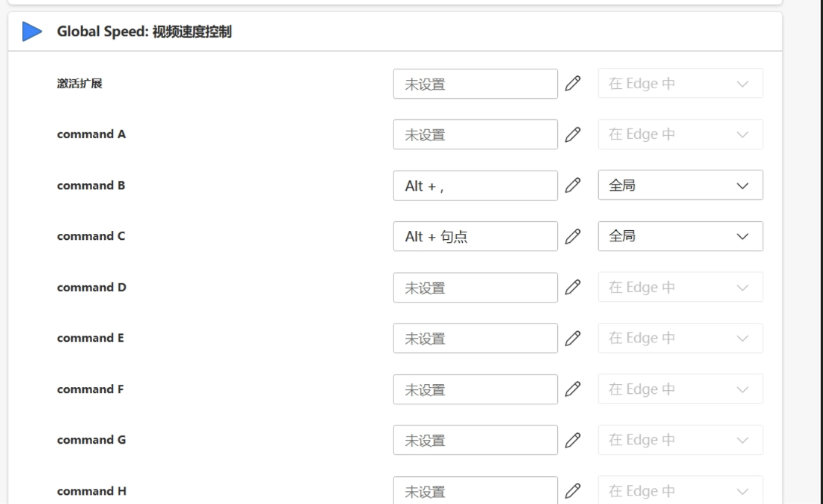
Task: Click the command C label
Action: 91,236
